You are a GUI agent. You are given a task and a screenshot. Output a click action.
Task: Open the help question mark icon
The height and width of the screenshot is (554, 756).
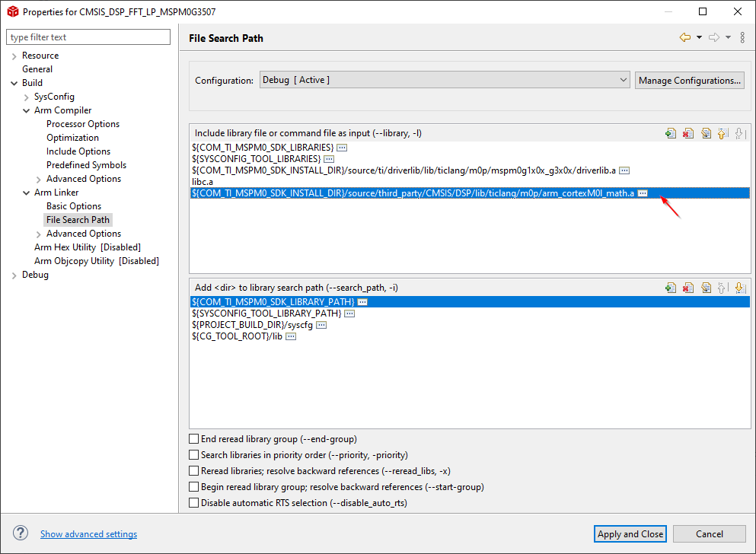pyautogui.click(x=21, y=533)
